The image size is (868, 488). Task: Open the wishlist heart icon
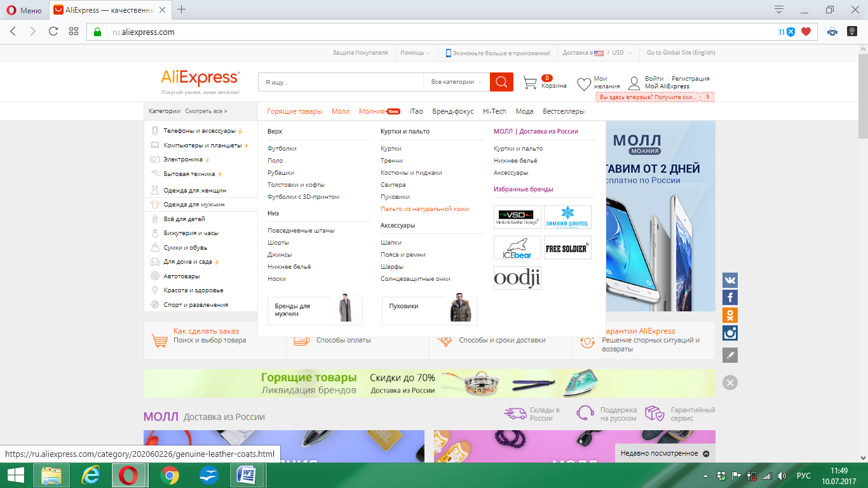[x=584, y=84]
